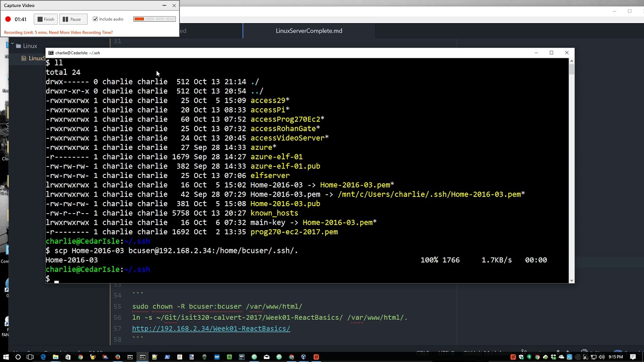Click the terminal scrollbar down arrow
The width and height of the screenshot is (644, 362).
coord(571,280)
